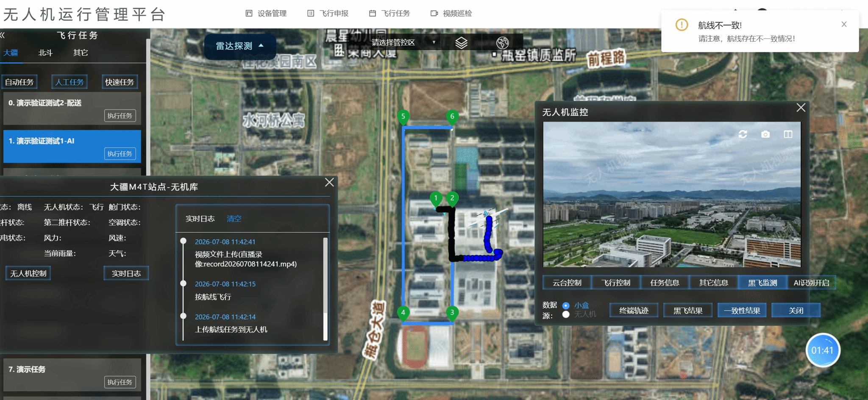Open 飞行任务 in the top navigation
This screenshot has width=868, height=400.
click(x=389, y=14)
